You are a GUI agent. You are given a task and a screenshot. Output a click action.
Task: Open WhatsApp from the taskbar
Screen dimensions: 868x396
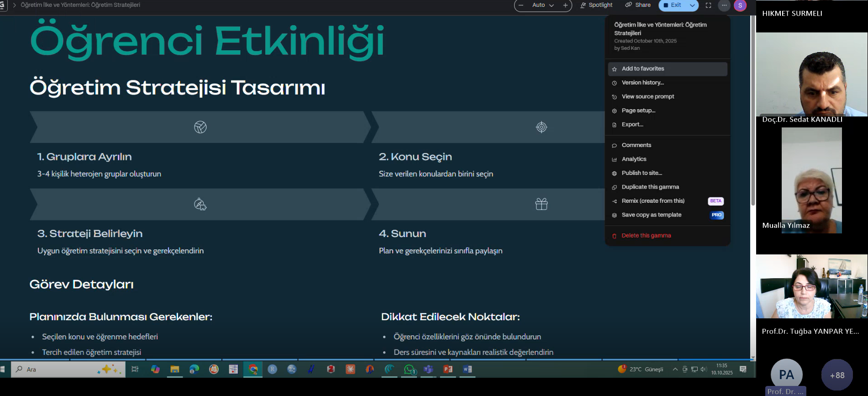tap(410, 369)
